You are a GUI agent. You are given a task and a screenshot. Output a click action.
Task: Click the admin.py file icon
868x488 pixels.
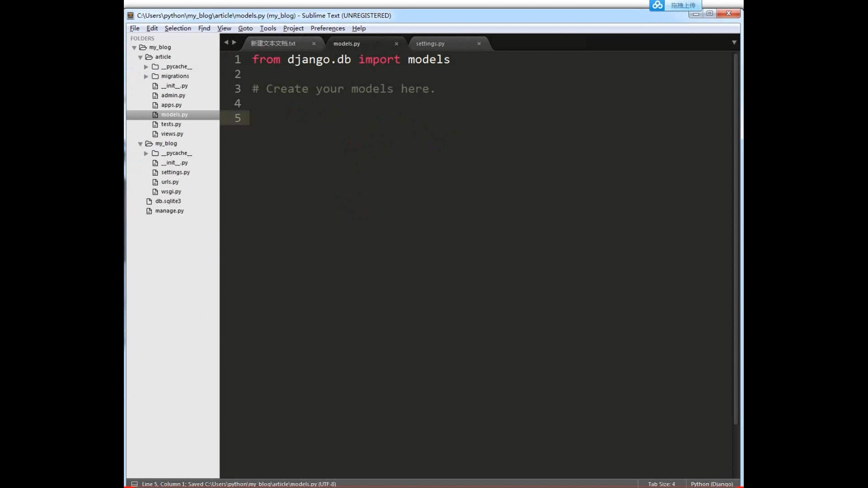[x=155, y=95]
